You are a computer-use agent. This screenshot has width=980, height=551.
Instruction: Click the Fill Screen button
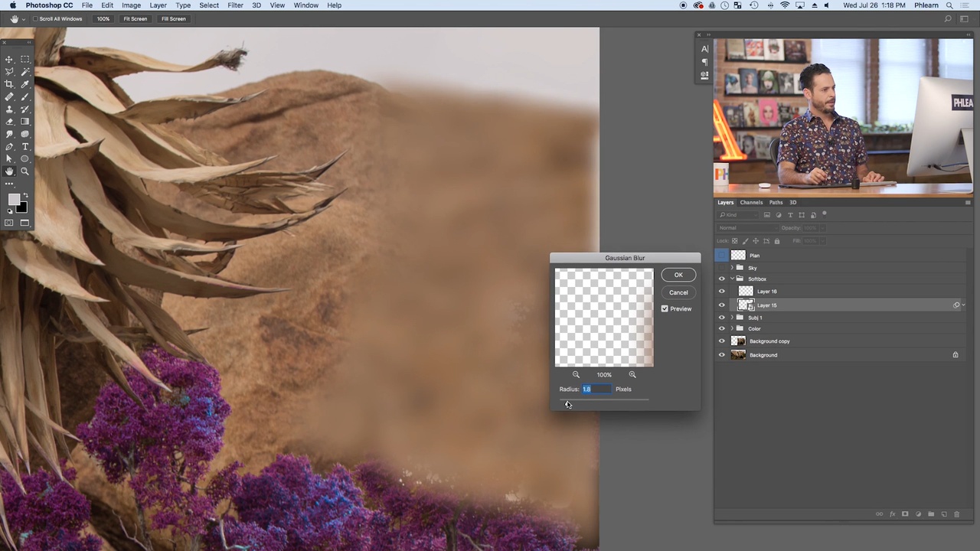tap(174, 18)
